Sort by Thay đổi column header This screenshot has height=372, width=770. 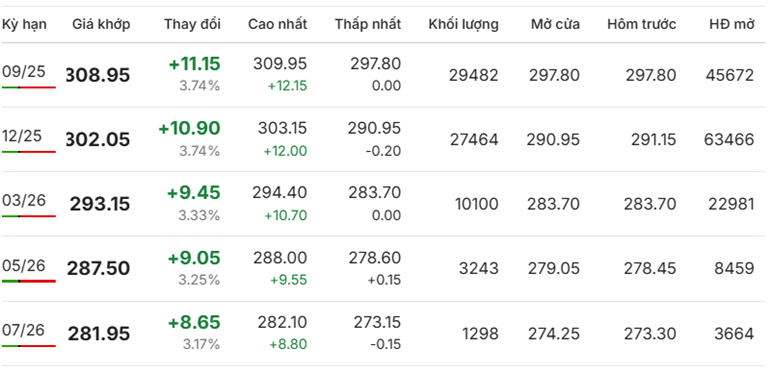coord(192,24)
